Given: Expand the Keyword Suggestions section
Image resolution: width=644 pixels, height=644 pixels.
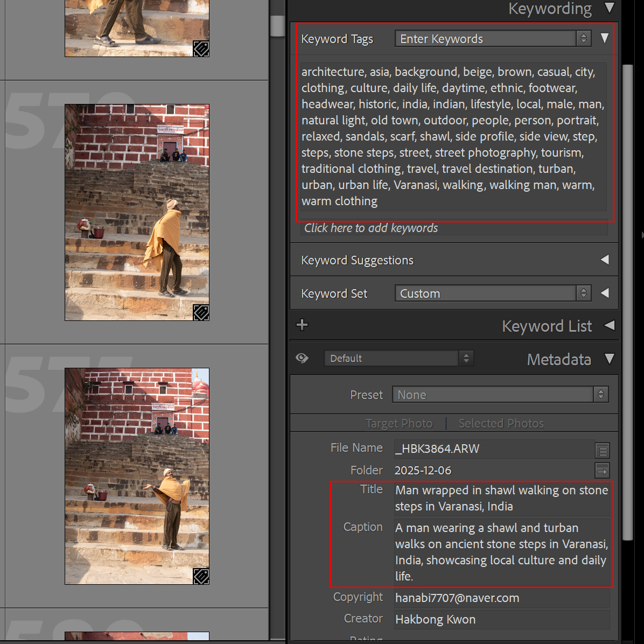Looking at the screenshot, I should click(x=605, y=260).
